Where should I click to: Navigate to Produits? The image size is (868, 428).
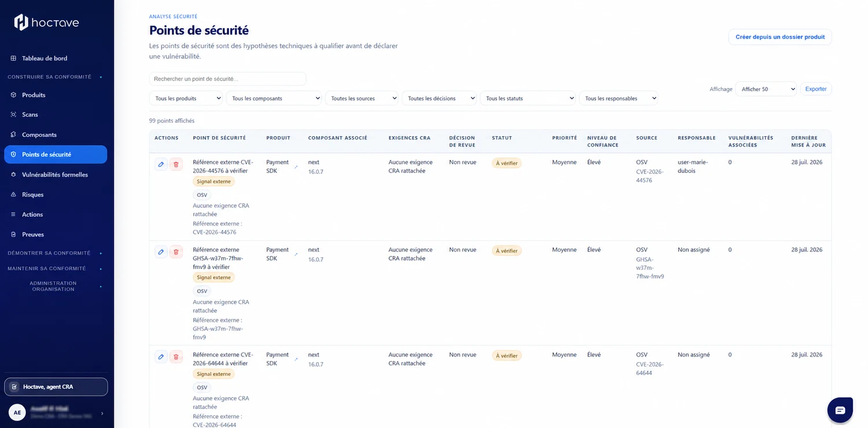tap(56, 95)
